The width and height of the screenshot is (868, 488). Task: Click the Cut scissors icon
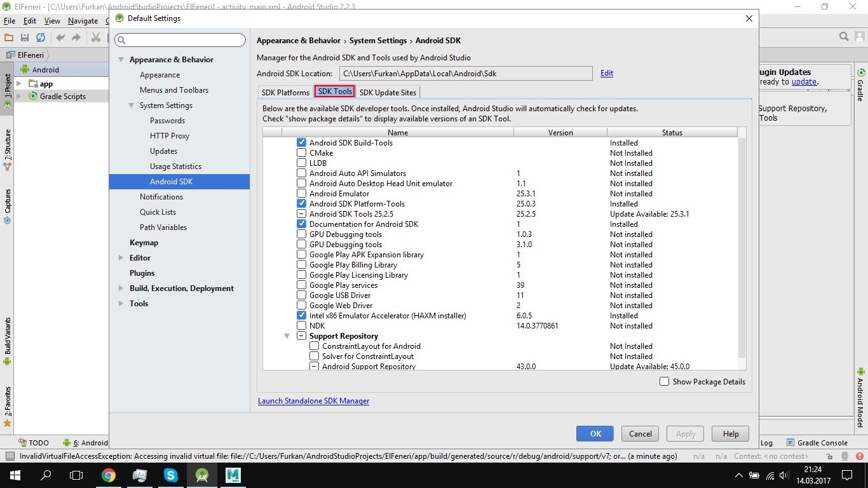pyautogui.click(x=96, y=37)
